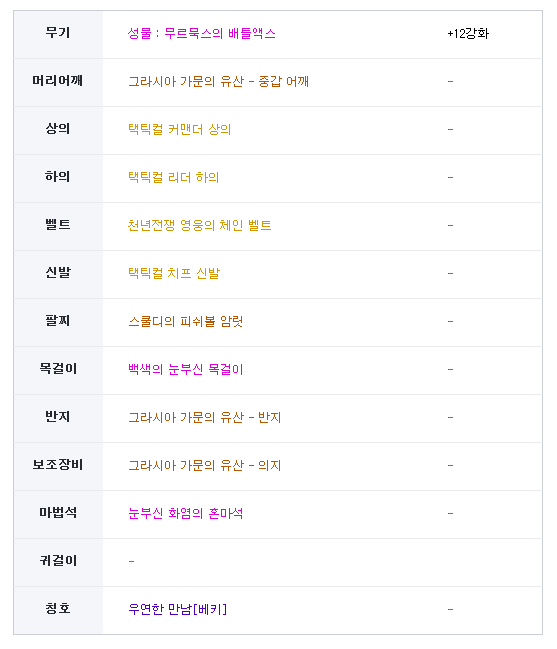Open 천년전쟁 영웅의 체인 벨트 item
557x649 pixels.
(x=199, y=226)
